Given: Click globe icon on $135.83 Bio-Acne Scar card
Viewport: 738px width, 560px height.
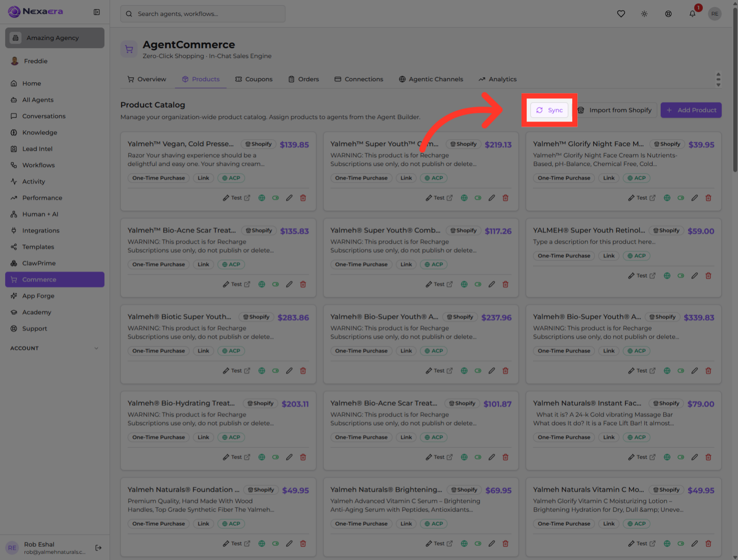Looking at the screenshot, I should tap(262, 284).
